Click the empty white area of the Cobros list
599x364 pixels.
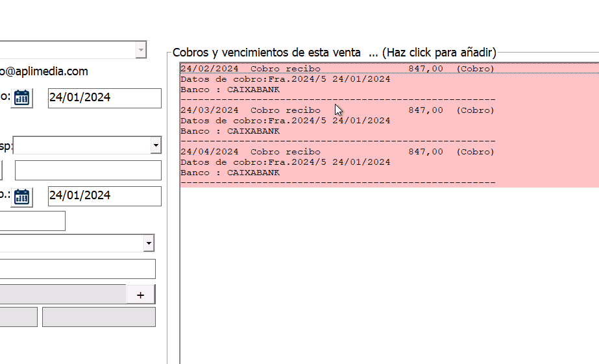389,273
